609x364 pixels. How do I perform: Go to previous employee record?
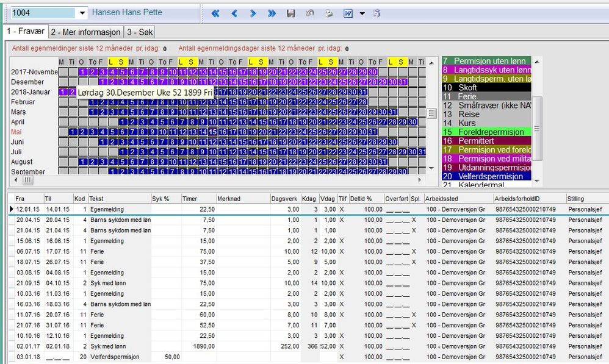234,13
